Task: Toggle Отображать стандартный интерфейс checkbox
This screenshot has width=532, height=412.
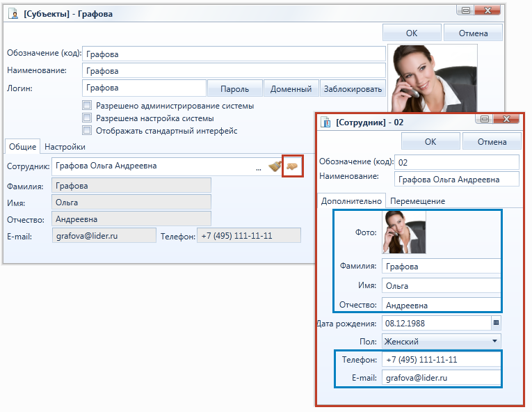Action: (x=87, y=130)
